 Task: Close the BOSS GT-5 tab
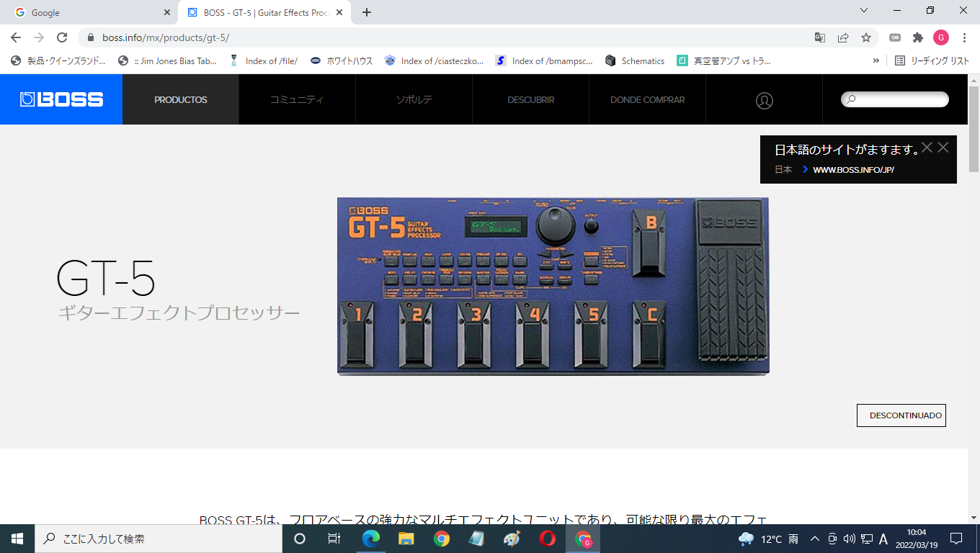339,12
